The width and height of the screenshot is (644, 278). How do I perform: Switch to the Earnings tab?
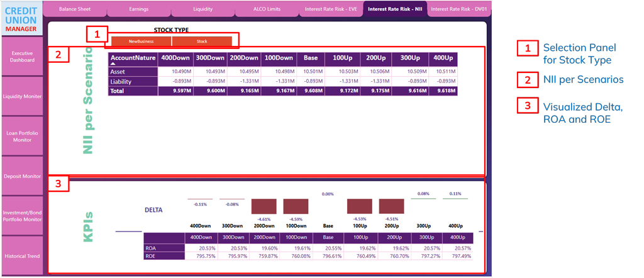click(139, 8)
